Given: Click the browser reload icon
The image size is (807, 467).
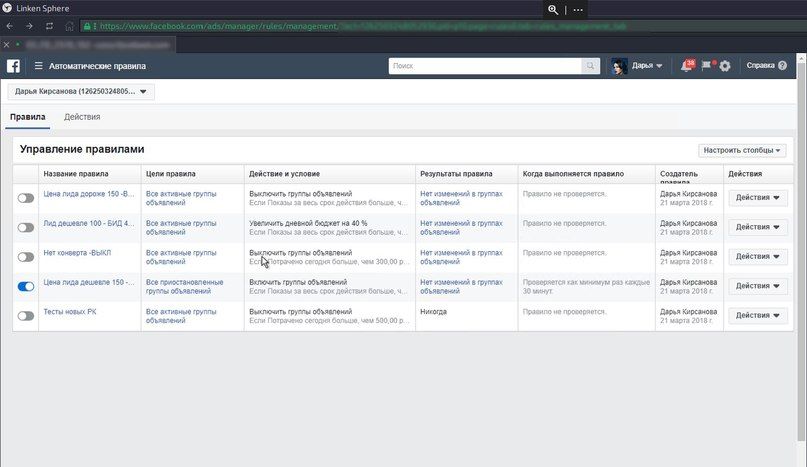Looking at the screenshot, I should point(49,26).
